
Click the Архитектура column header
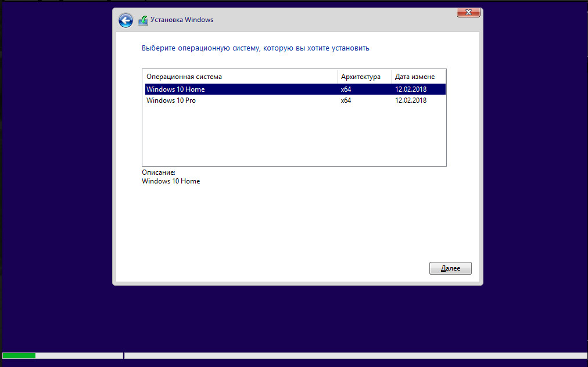(364, 77)
